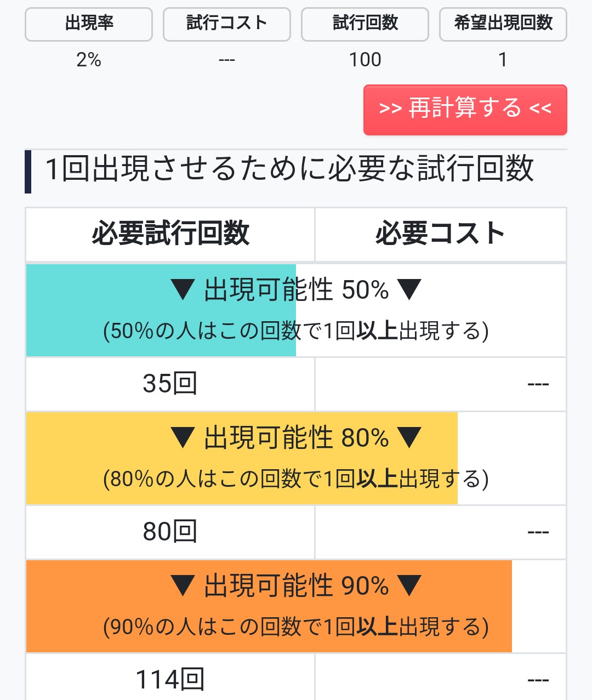Click the cost cell beside 80回
The height and width of the screenshot is (700, 592).
440,532
